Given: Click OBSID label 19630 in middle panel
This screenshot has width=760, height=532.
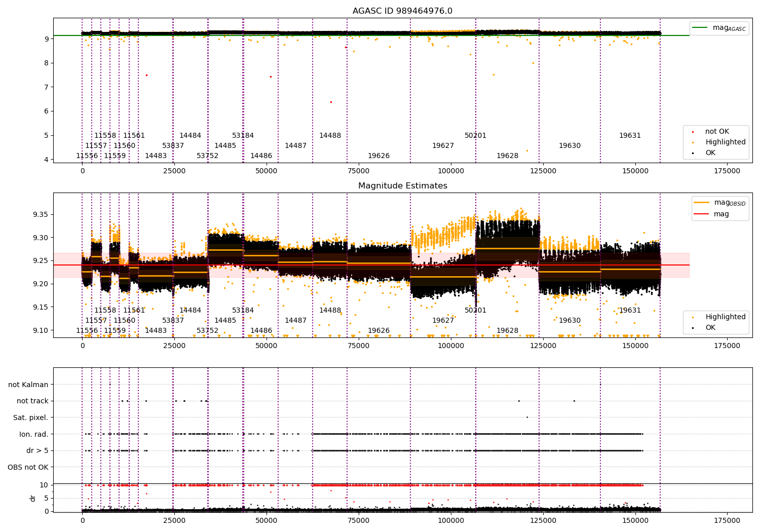Looking at the screenshot, I should 570,321.
